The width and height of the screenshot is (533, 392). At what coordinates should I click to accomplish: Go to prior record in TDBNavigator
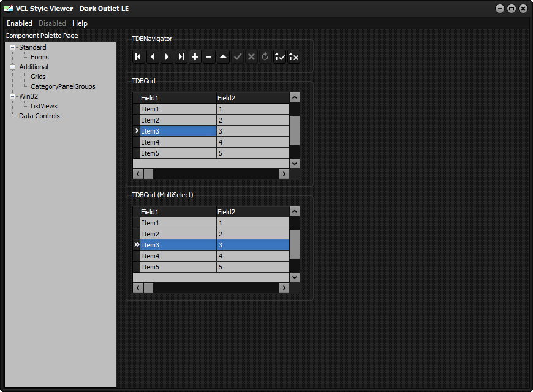[153, 57]
